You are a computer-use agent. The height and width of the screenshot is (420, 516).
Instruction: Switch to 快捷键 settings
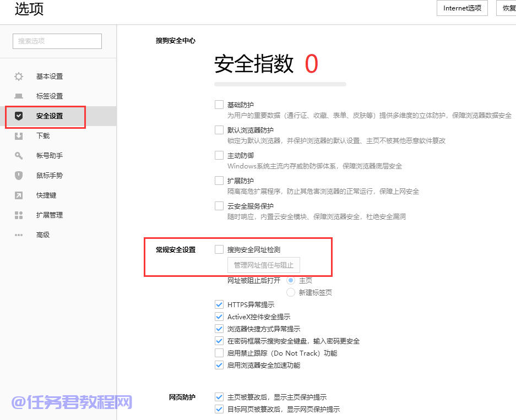(x=46, y=195)
